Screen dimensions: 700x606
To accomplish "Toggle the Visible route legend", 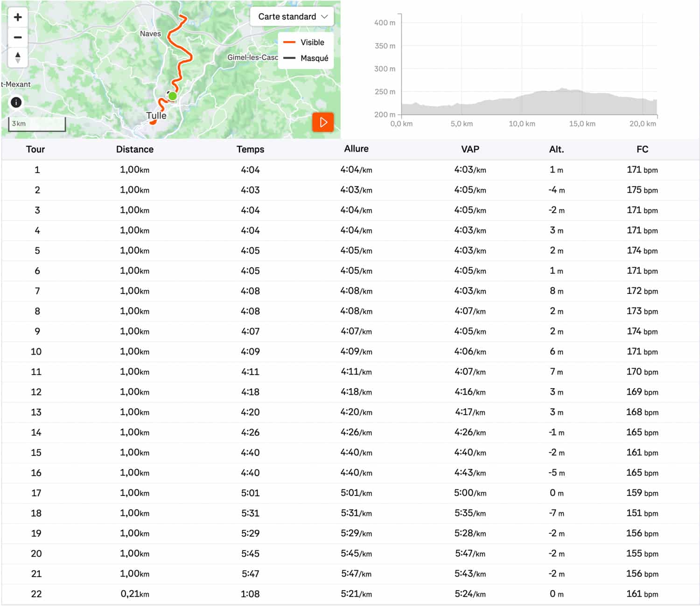I will (312, 42).
